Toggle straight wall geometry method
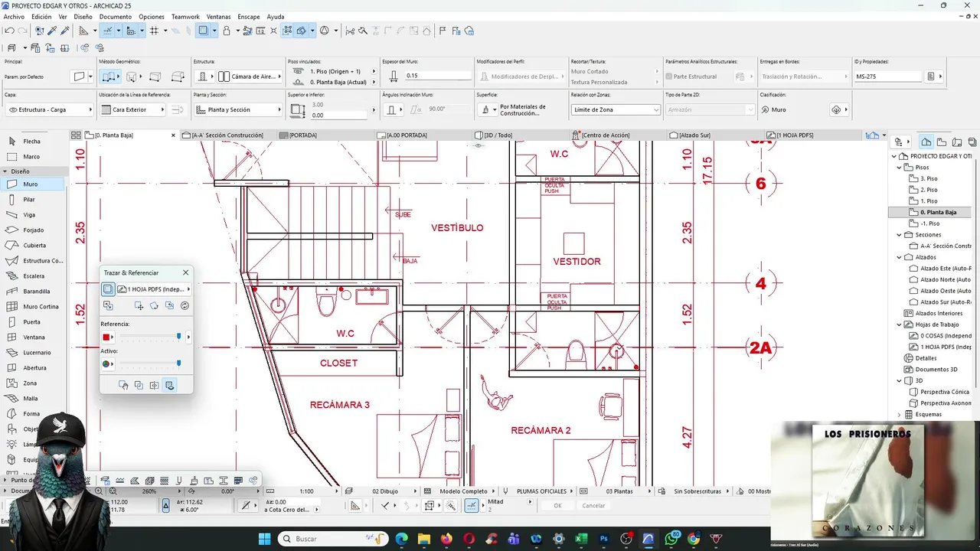 (x=109, y=77)
